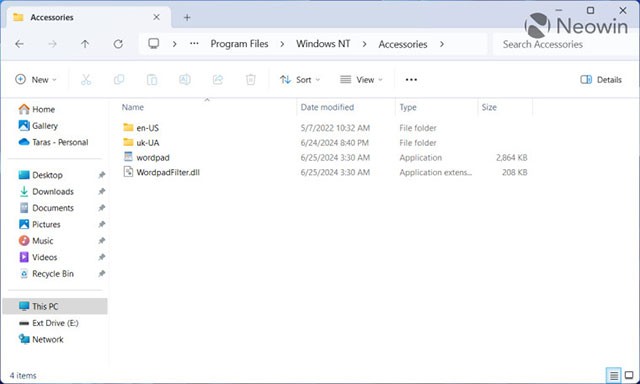Click the Copy icon in toolbar
The height and width of the screenshot is (384, 640).
coord(119,80)
